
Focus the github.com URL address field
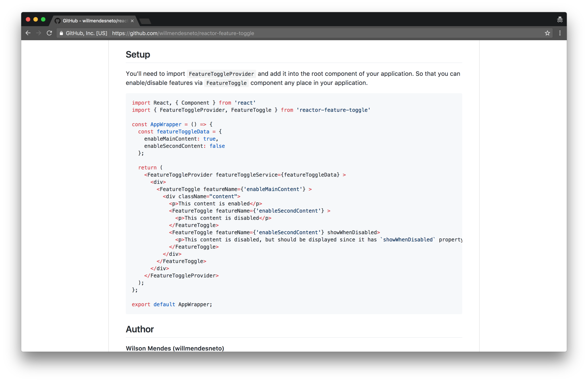point(183,33)
